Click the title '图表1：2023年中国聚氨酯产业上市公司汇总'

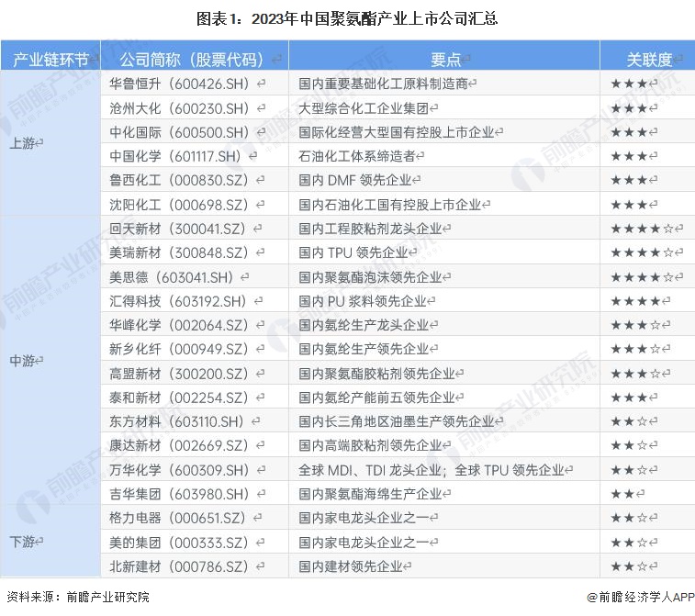coord(347,19)
